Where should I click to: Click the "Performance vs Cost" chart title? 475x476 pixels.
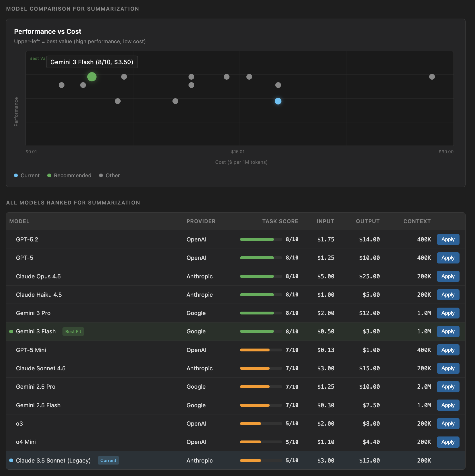48,32
